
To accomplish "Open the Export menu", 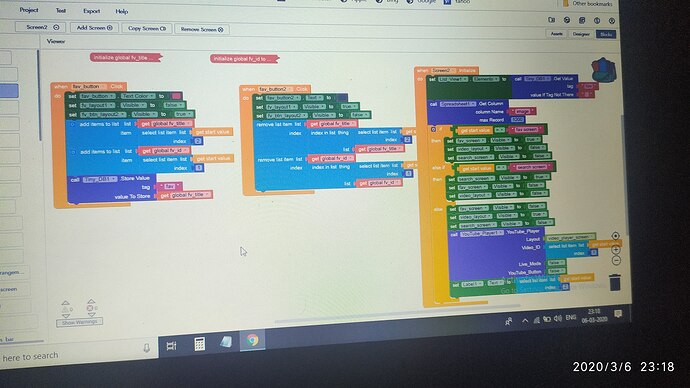I will click(x=92, y=11).
